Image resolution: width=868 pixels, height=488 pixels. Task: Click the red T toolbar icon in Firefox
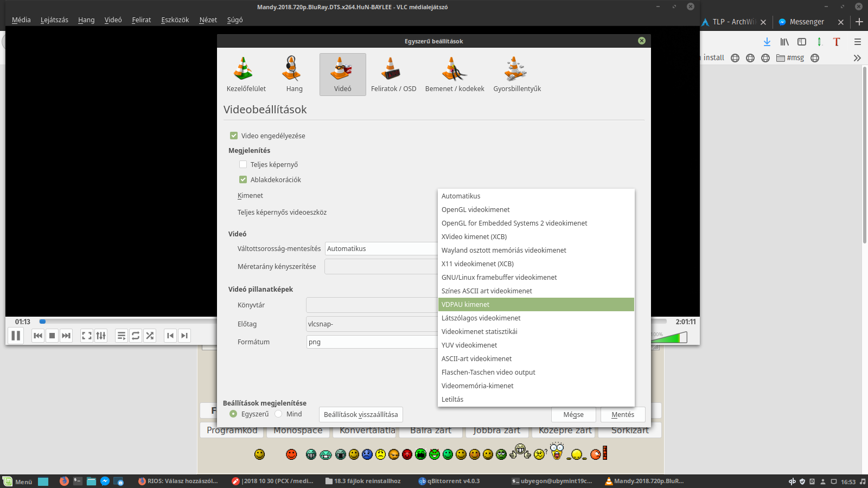[x=837, y=42]
